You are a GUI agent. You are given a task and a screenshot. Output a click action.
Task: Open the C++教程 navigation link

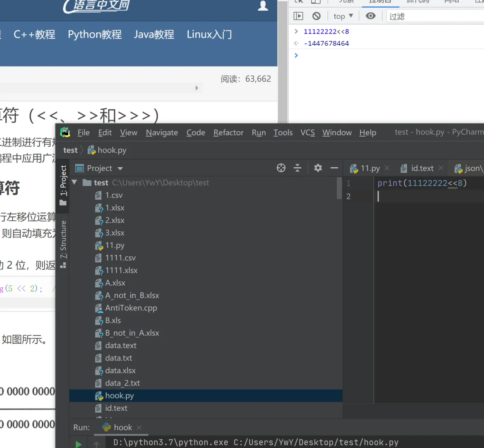pos(34,34)
